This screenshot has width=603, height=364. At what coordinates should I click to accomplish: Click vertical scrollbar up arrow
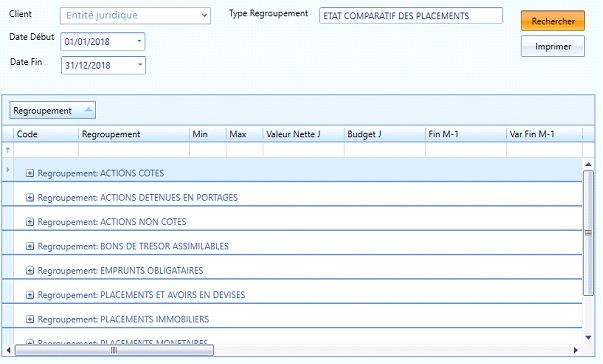click(x=588, y=164)
